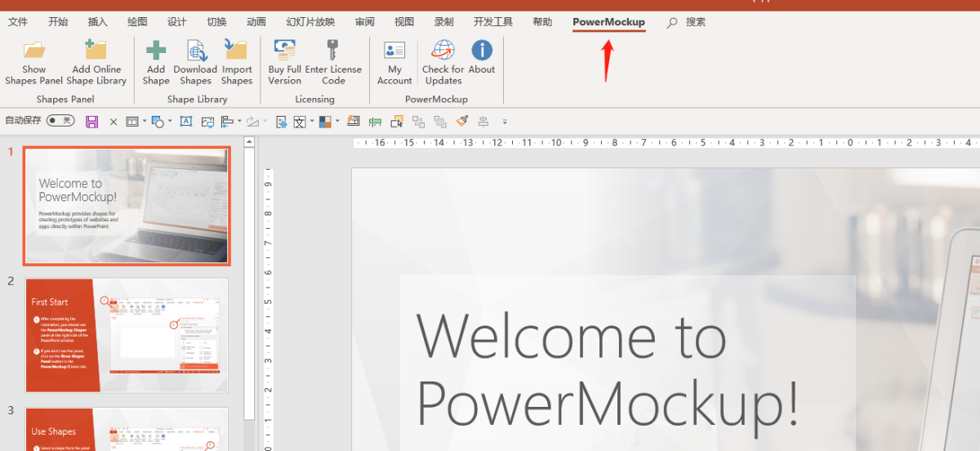Click the text box icon
This screenshot has width=980, height=451.
pos(186,122)
